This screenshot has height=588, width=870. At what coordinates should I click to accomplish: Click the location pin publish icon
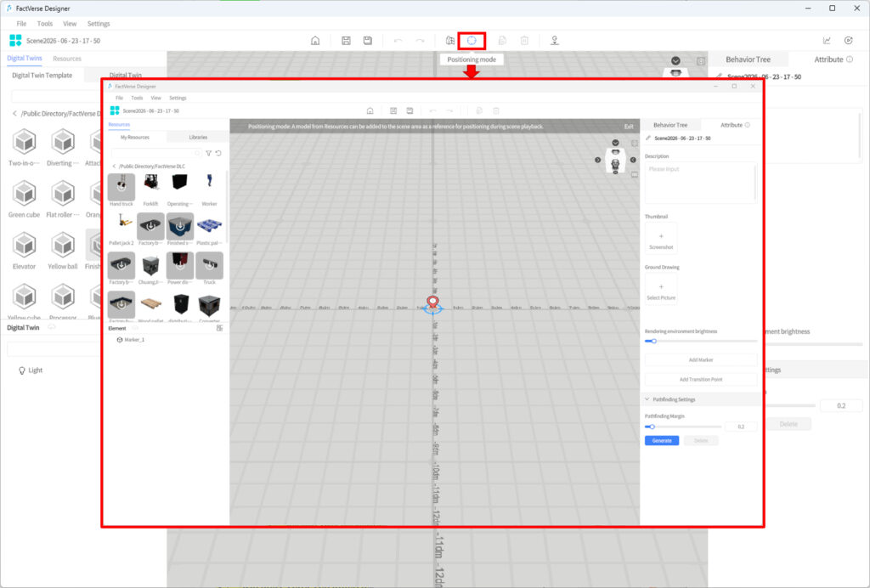(x=554, y=41)
